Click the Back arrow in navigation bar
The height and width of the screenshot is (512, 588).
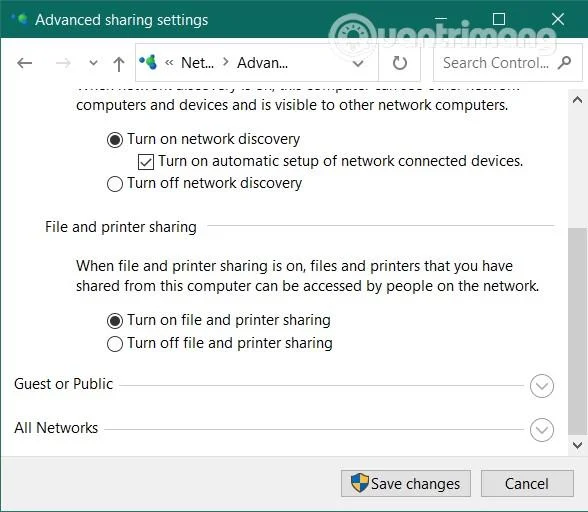[25, 63]
